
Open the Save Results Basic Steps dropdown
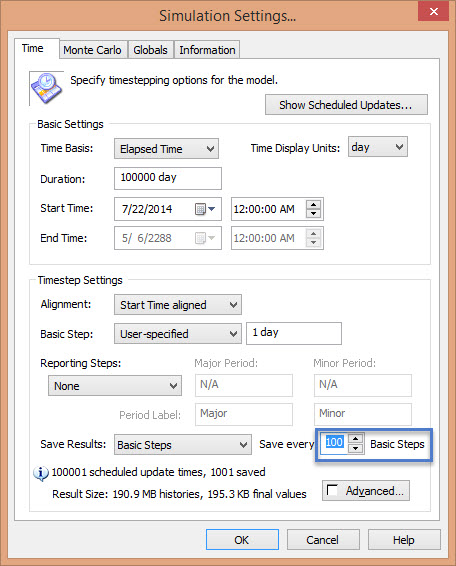tap(183, 445)
